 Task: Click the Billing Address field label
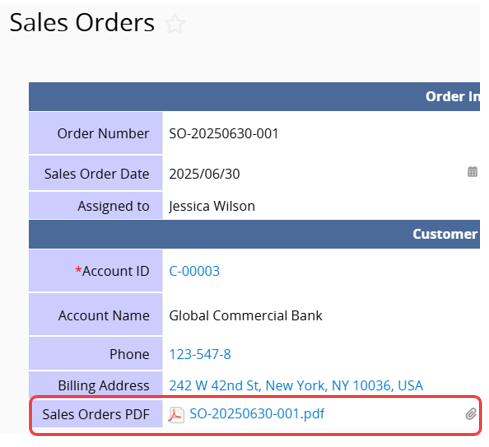[x=104, y=385]
